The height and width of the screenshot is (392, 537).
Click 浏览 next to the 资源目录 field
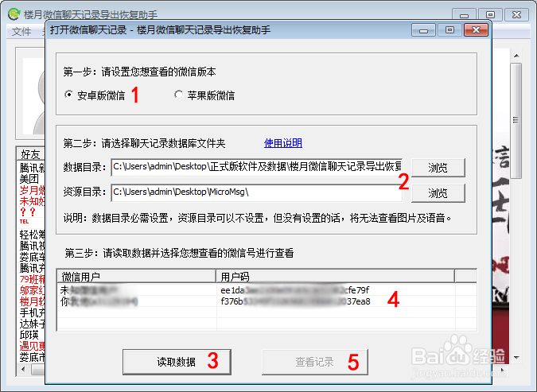point(438,193)
